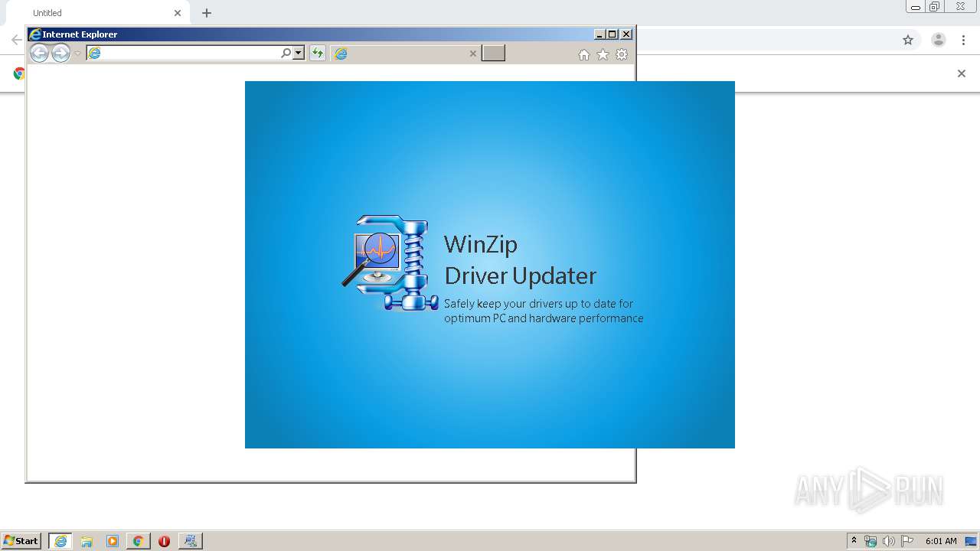Show hidden system tray icons arrow

[x=854, y=541]
